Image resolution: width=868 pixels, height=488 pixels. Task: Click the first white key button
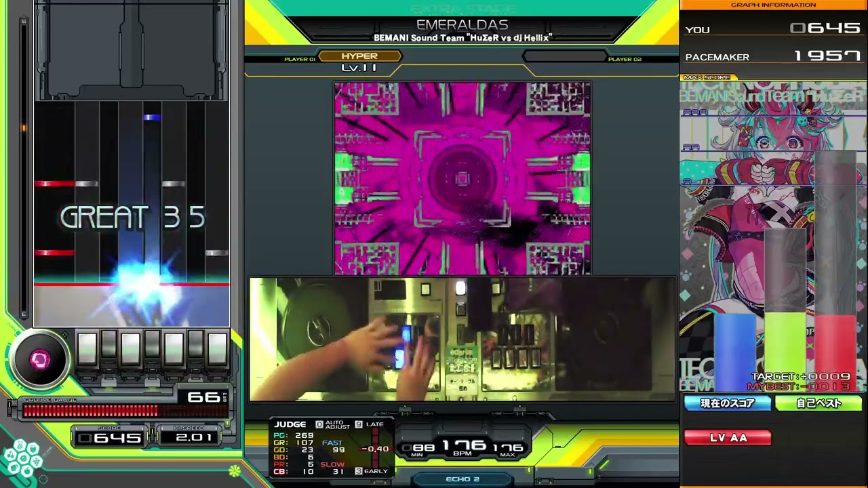coord(87,348)
